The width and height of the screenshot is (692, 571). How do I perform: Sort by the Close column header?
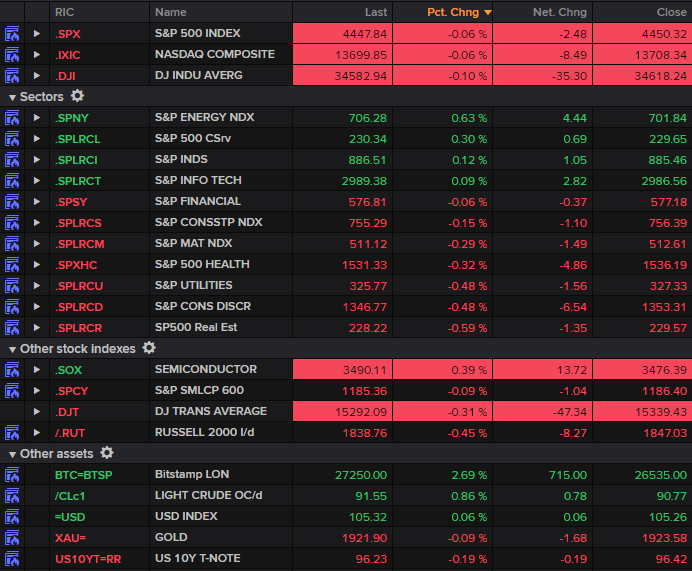643,12
